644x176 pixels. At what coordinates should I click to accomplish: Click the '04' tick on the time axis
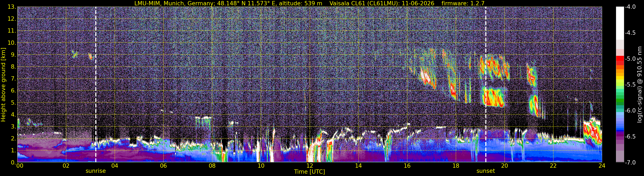[114, 166]
